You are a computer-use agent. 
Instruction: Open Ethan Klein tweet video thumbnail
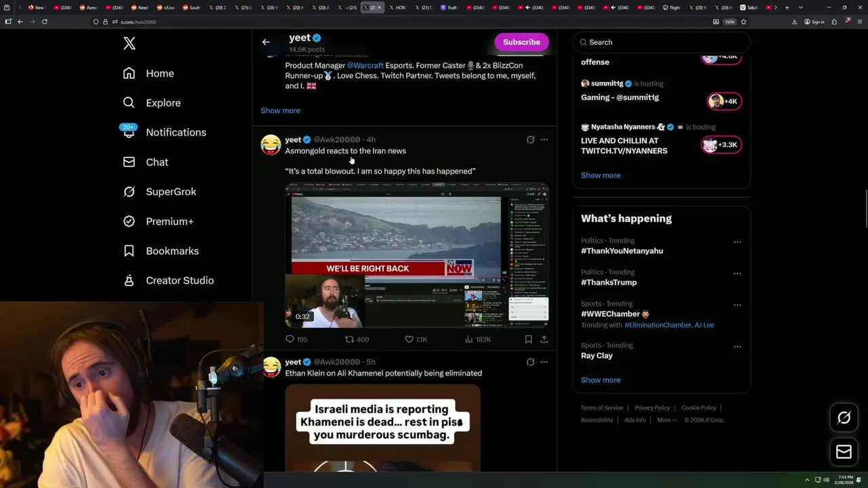(x=382, y=428)
